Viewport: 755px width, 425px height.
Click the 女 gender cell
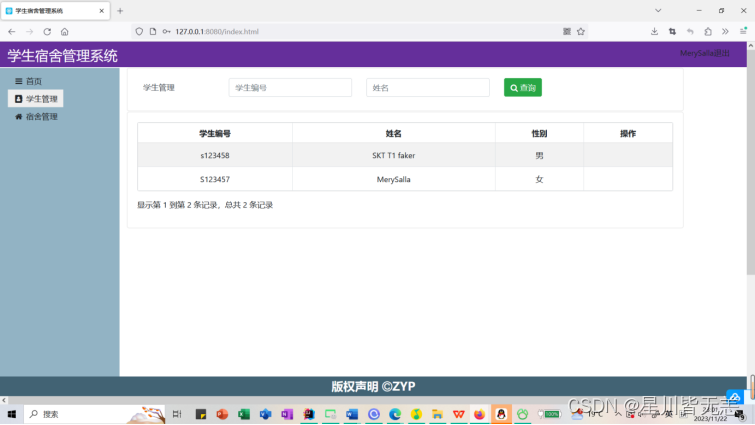(x=539, y=179)
